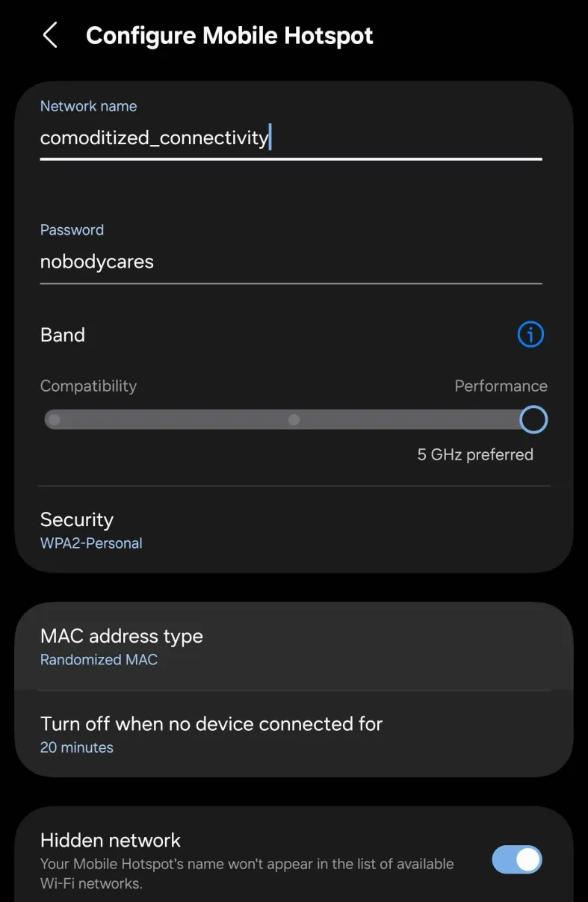Tap the Configure Mobile Hotspot title
Screen dimensions: 588x902
[x=229, y=35]
